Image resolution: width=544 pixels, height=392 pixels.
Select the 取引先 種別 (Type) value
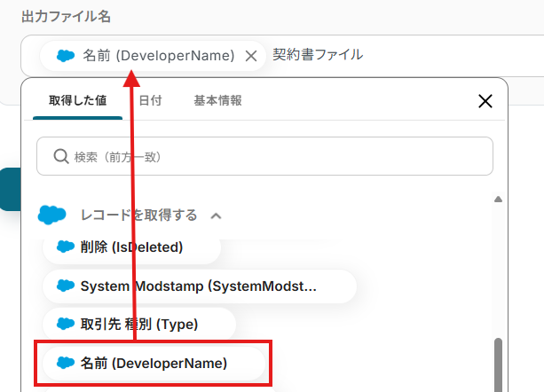tap(139, 325)
